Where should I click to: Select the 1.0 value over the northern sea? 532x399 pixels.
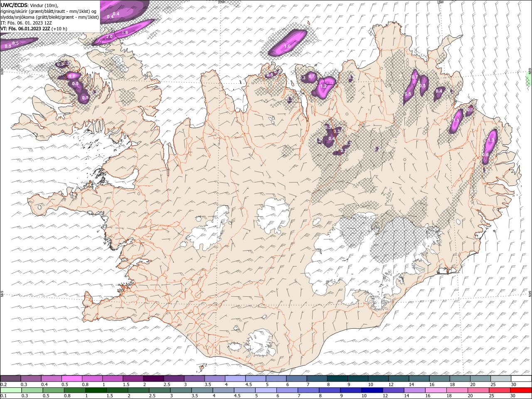pos(287,47)
